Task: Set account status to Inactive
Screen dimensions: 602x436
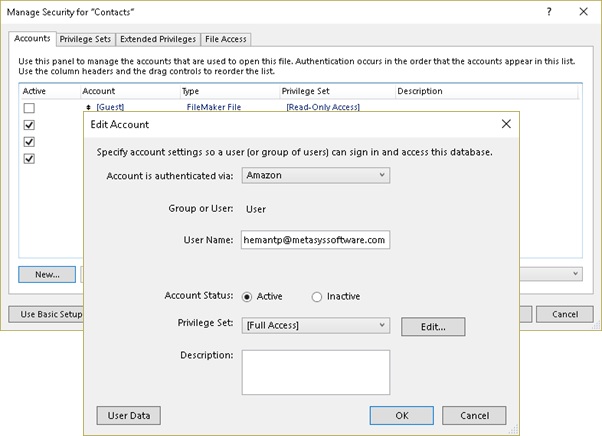Action: pos(317,296)
